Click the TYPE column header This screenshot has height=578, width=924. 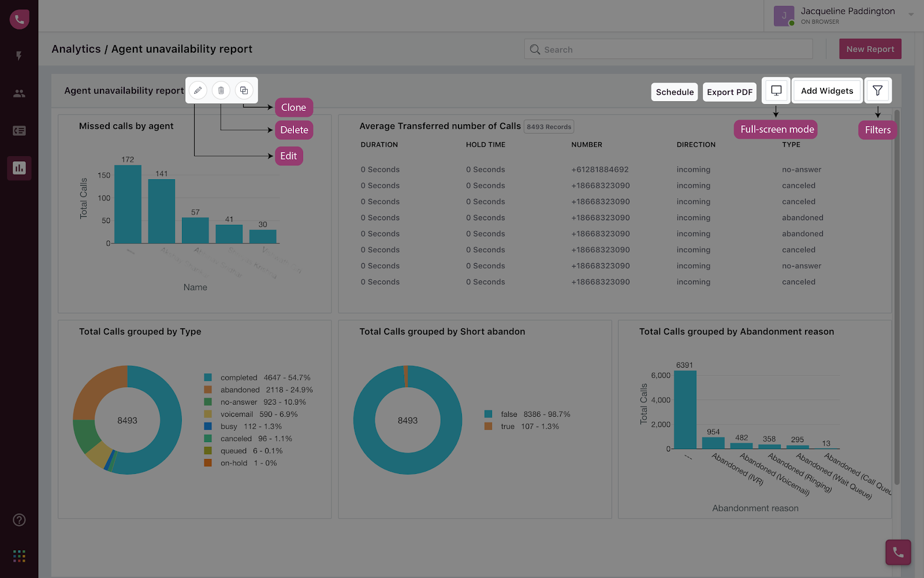pyautogui.click(x=791, y=144)
